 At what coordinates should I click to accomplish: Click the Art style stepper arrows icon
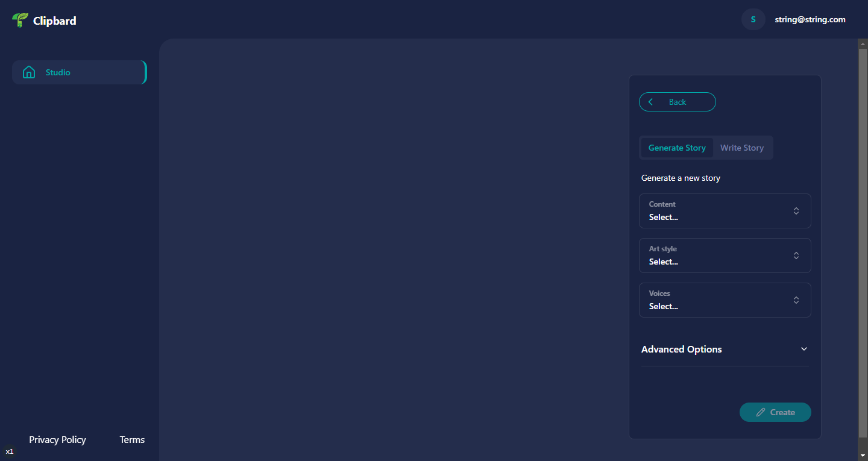tap(796, 256)
